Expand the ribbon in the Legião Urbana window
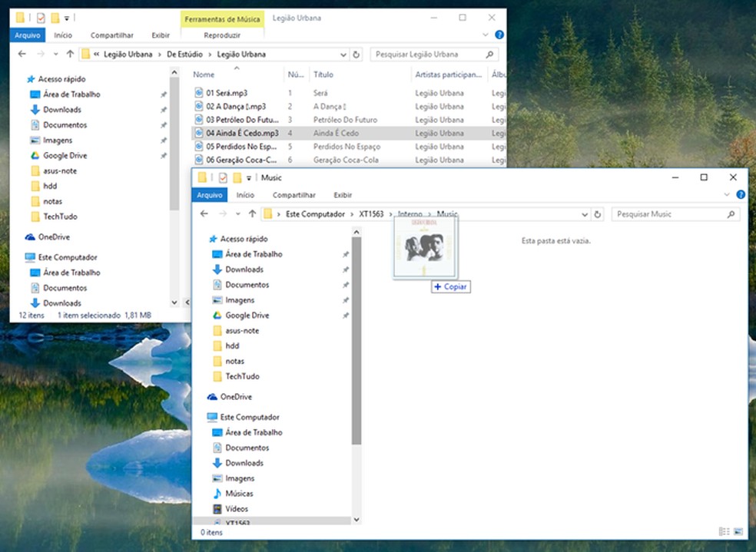This screenshot has height=552, width=756. pos(485,35)
